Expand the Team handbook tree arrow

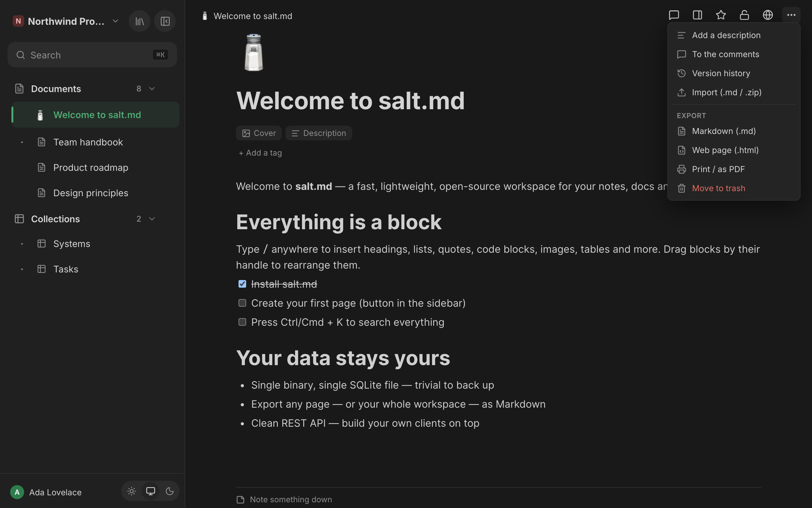[x=22, y=142]
